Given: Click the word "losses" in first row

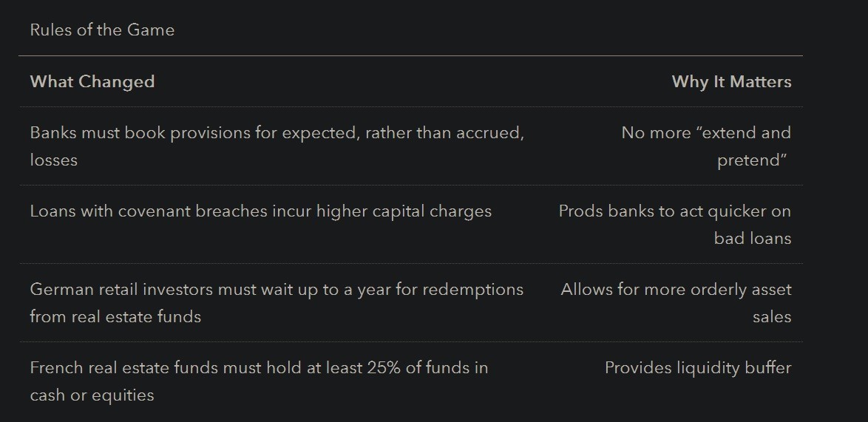Looking at the screenshot, I should tap(53, 160).
